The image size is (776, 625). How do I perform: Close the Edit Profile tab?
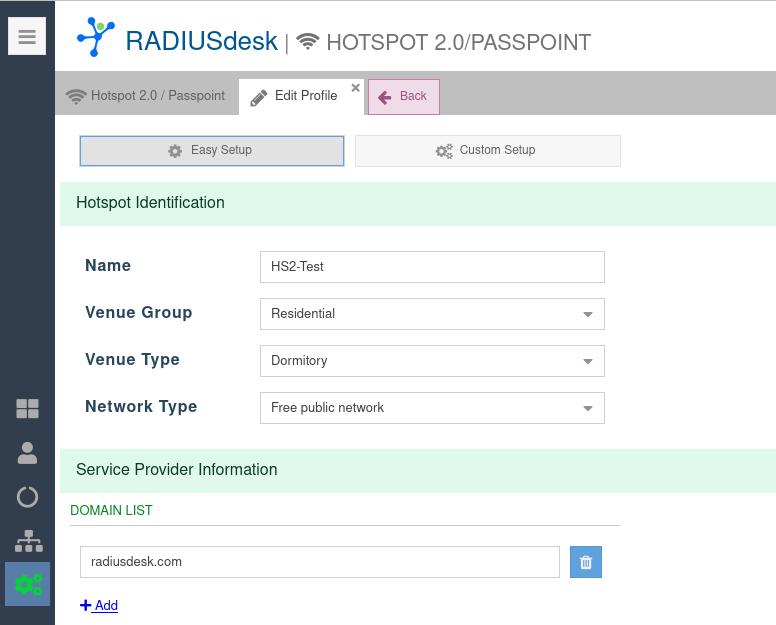(x=355, y=88)
